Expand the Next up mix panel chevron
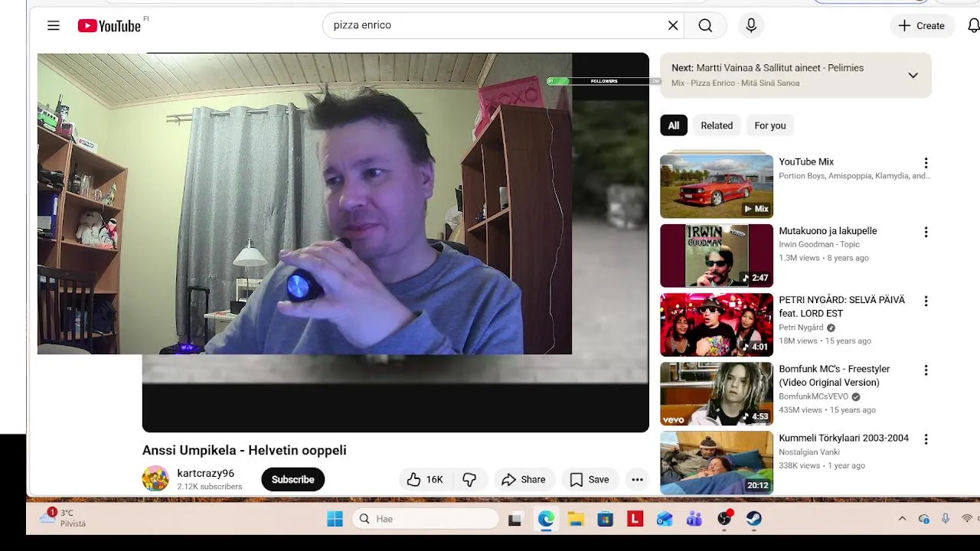This screenshot has height=551, width=980. (x=913, y=75)
